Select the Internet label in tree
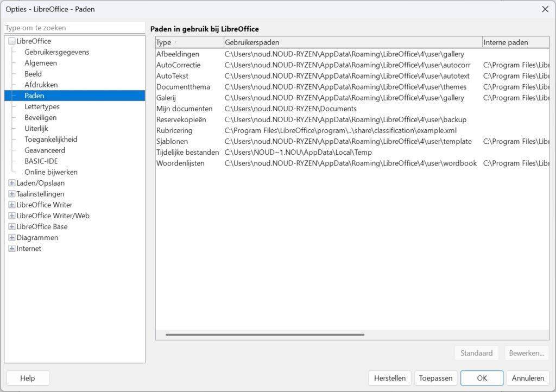This screenshot has height=392, width=556. pos(29,249)
